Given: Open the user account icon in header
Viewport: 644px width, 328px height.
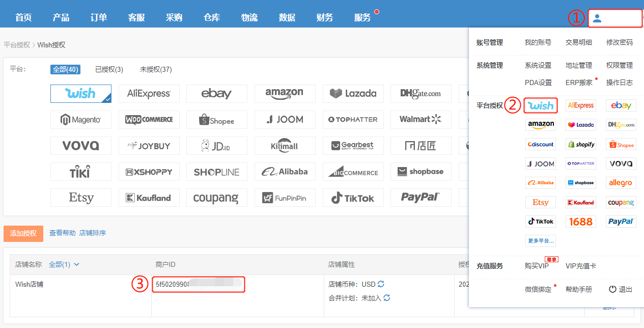Looking at the screenshot, I should (x=598, y=18).
